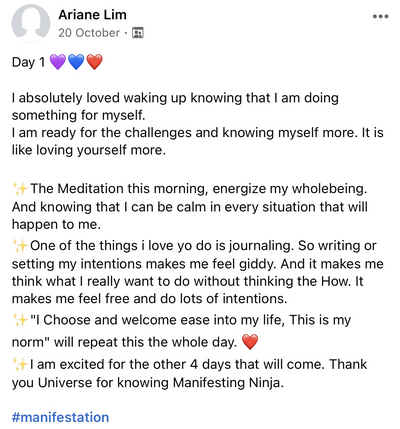Click the sparkles emoji before One of the things
The width and height of the screenshot is (400, 429).
20,246
